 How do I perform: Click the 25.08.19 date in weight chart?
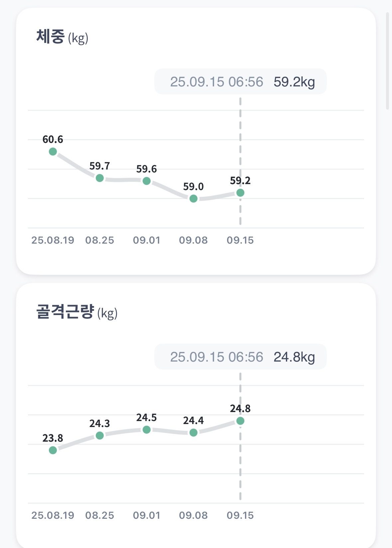pos(53,240)
